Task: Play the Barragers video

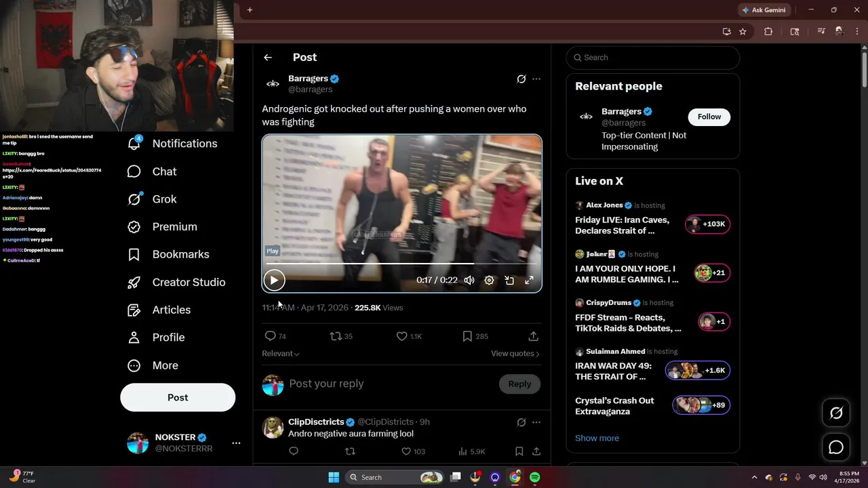Action: [x=274, y=280]
